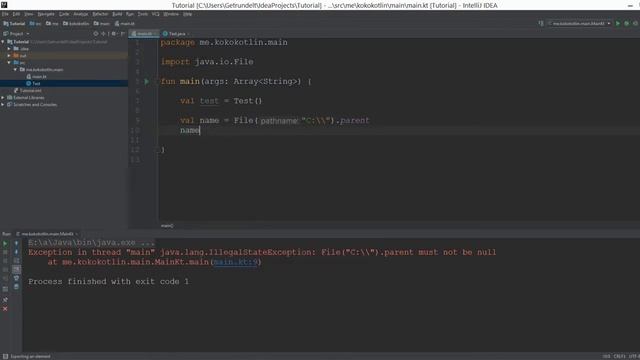The height and width of the screenshot is (360, 640).
Task: Click the Debug bug icon in the top toolbar
Action: [627, 24]
